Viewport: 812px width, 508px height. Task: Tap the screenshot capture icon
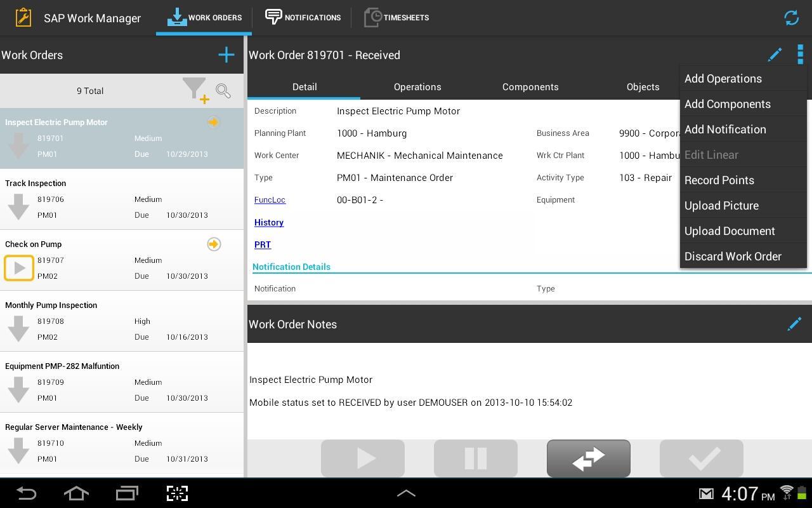[x=177, y=493]
